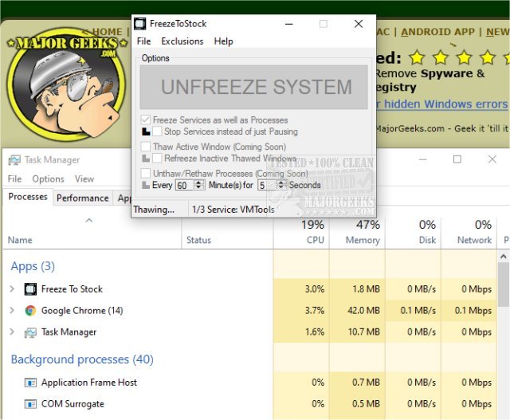Click the Task Manager title bar icon
510x420 pixels.
click(14, 160)
